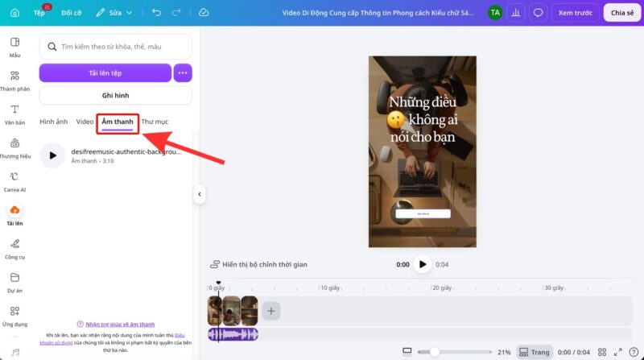This screenshot has height=360, width=644.
Task: Click the 21% zoom percentage
Action: click(x=504, y=352)
